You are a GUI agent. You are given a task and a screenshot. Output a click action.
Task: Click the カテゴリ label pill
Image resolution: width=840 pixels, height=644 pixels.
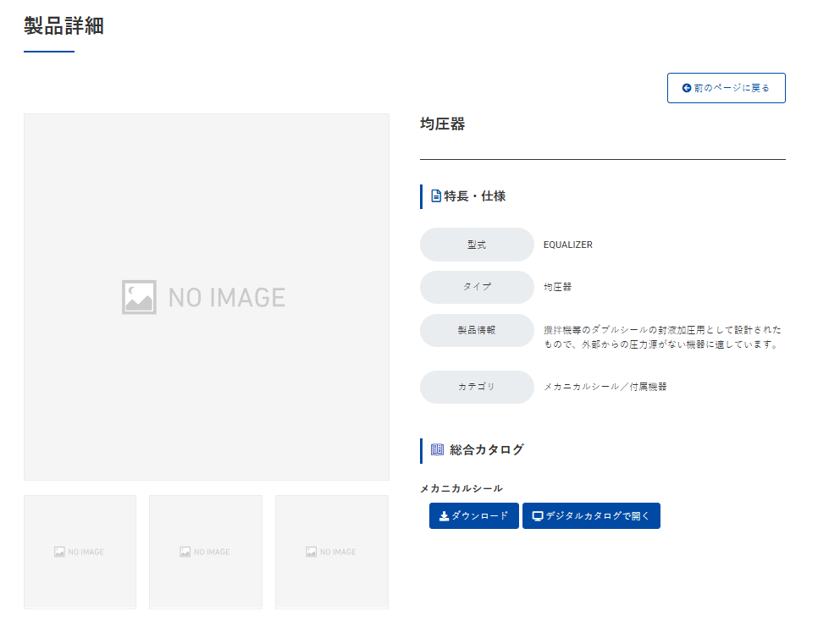click(x=477, y=387)
